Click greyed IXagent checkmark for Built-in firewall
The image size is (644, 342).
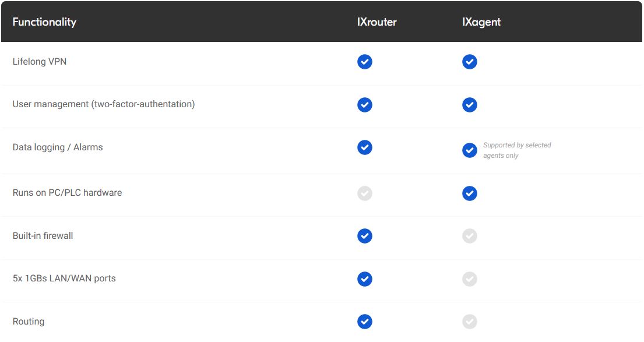[469, 235]
